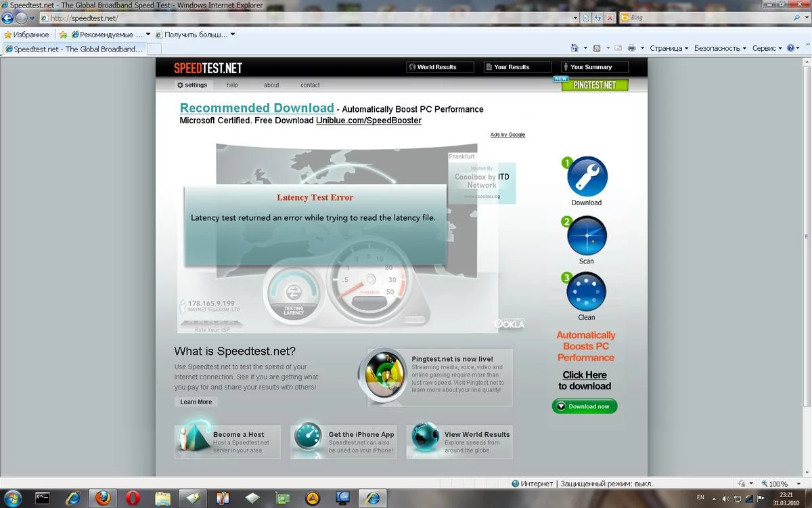Open the Help question mark icon
The width and height of the screenshot is (812, 508).
[790, 48]
